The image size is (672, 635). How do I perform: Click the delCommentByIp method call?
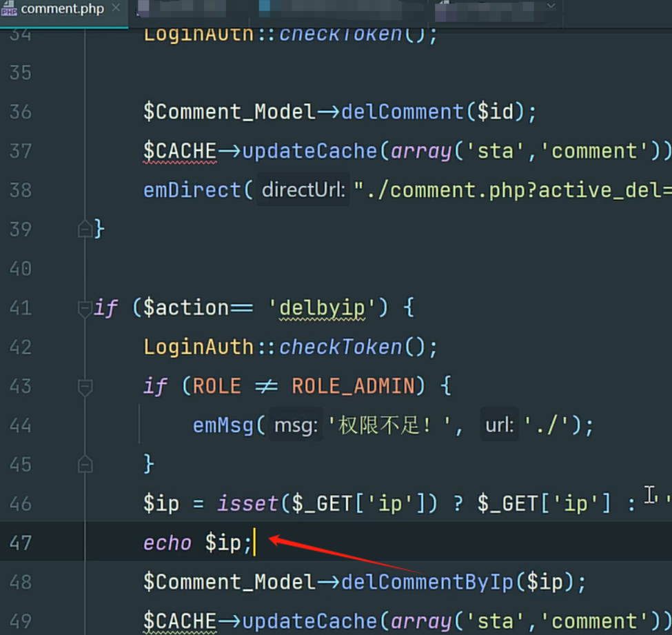(x=427, y=583)
